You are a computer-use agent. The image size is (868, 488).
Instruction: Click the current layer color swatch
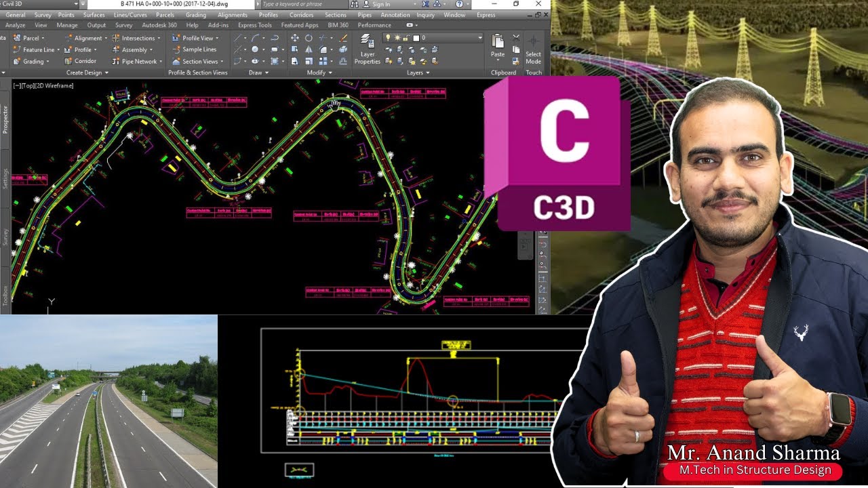pyautogui.click(x=416, y=39)
